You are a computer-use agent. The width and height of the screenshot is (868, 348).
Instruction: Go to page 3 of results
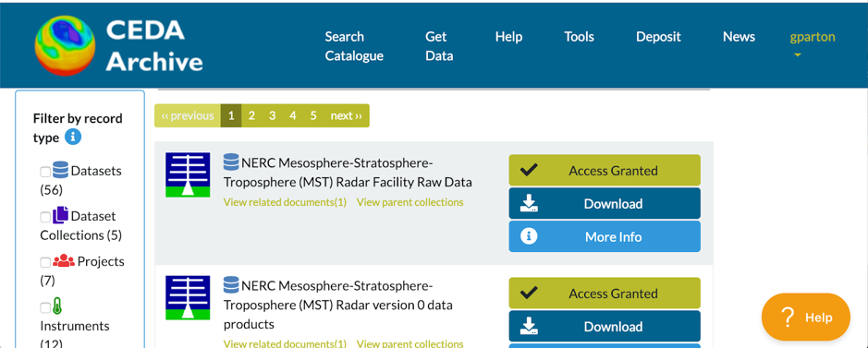(273, 116)
